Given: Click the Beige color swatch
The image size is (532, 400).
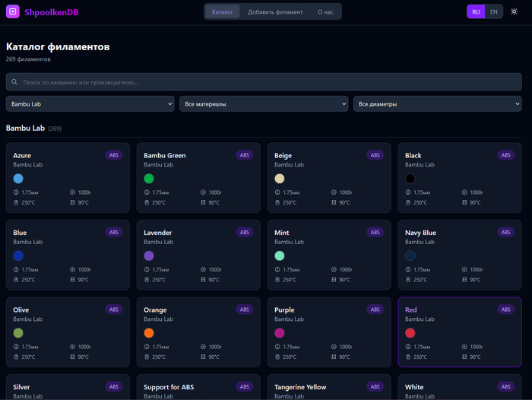Looking at the screenshot, I should pyautogui.click(x=280, y=179).
